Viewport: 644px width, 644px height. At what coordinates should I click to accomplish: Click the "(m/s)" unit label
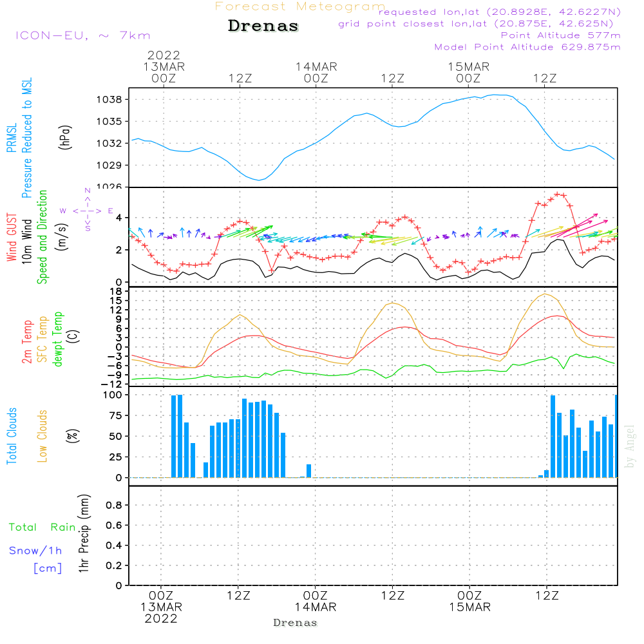(x=62, y=237)
